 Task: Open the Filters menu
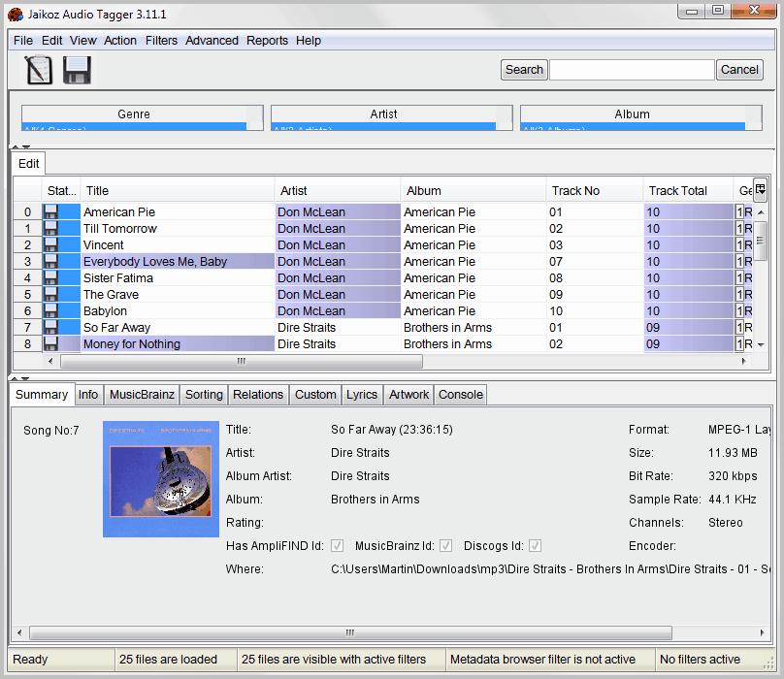(161, 40)
